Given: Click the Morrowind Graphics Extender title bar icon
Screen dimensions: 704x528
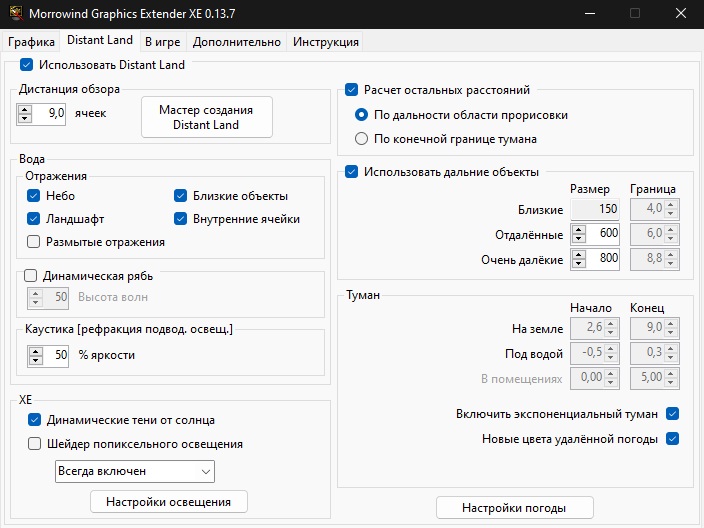Looking at the screenshot, I should point(16,13).
